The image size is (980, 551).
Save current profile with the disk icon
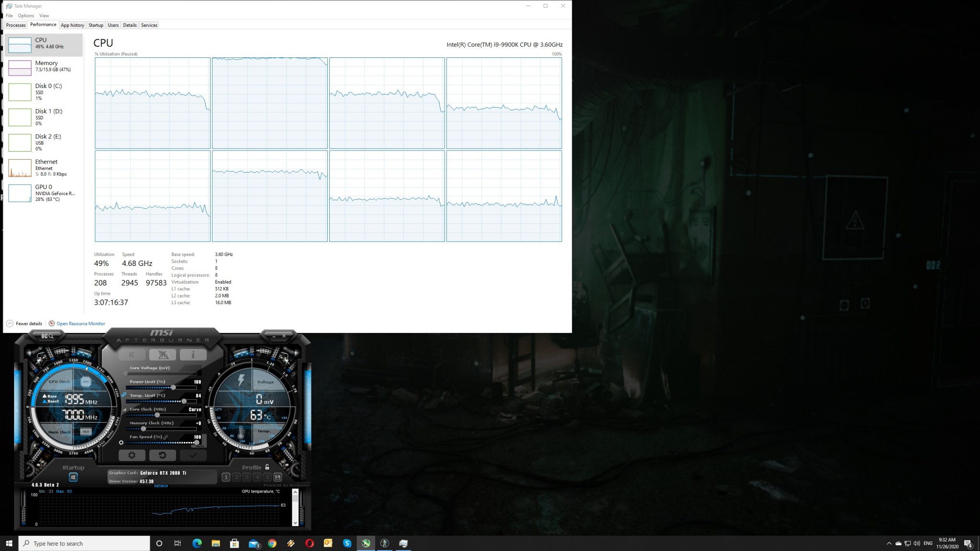point(278,477)
